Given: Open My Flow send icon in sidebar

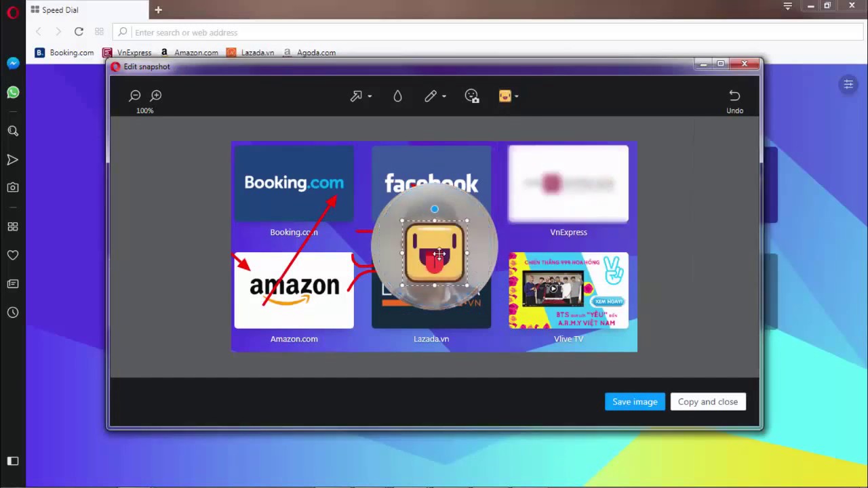Looking at the screenshot, I should [x=13, y=160].
